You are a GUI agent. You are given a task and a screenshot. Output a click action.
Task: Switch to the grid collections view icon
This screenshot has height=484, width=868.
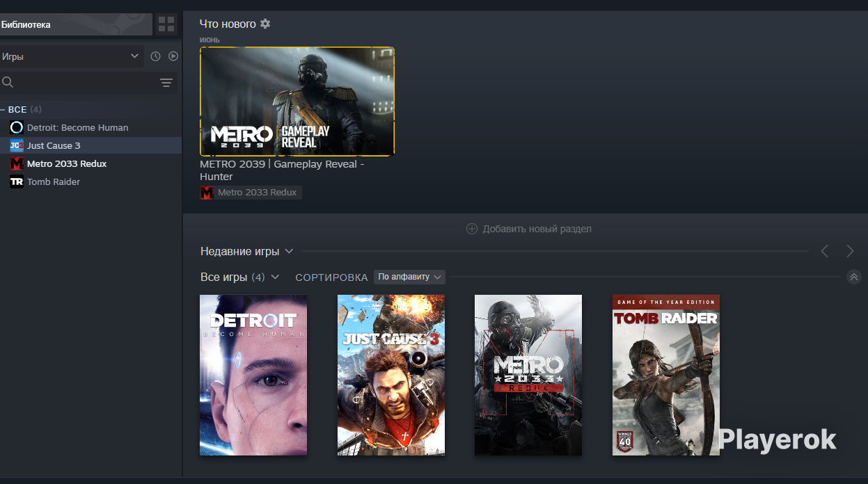167,24
